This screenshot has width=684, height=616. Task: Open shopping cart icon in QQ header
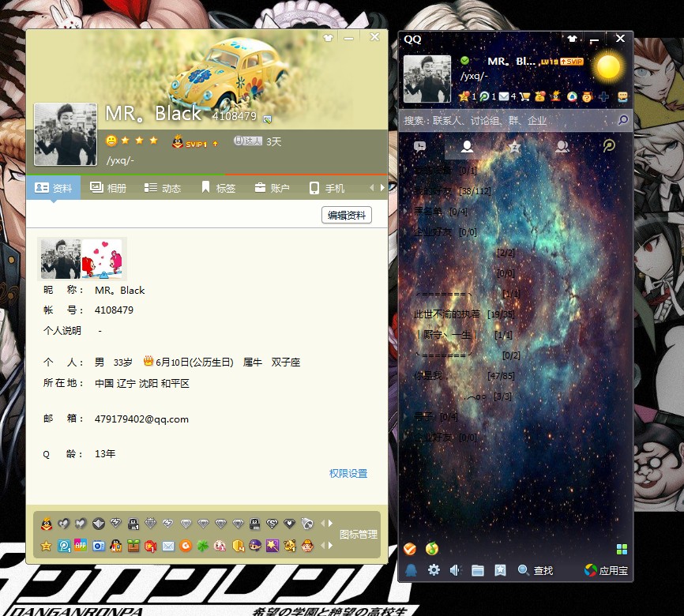click(x=524, y=96)
